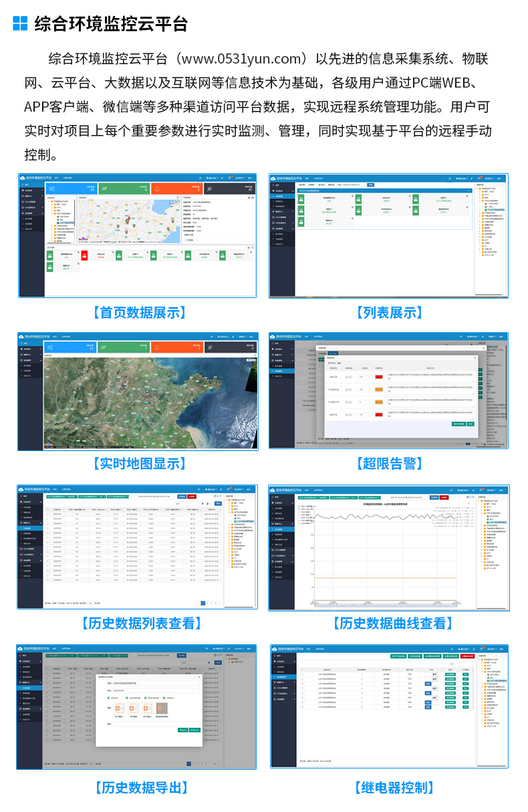
Task: Click the green export button in history export dialog
Action: 182,730
